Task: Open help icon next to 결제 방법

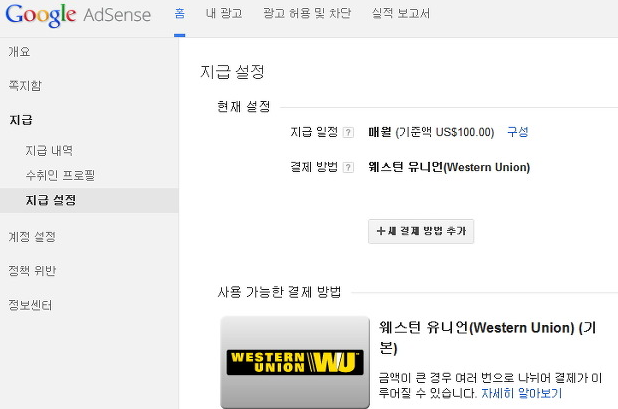Action: [x=348, y=167]
